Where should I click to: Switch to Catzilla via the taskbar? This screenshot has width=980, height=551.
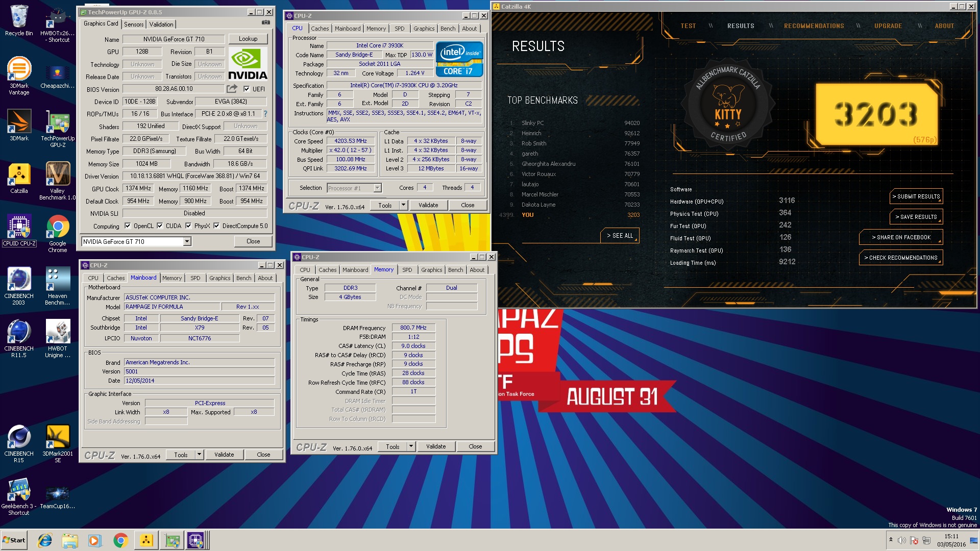(x=146, y=540)
